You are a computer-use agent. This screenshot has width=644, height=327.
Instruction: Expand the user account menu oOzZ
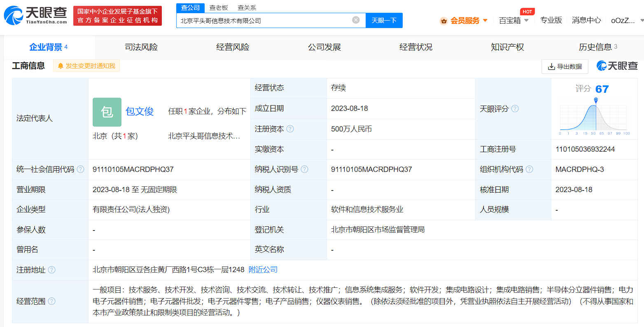(626, 21)
